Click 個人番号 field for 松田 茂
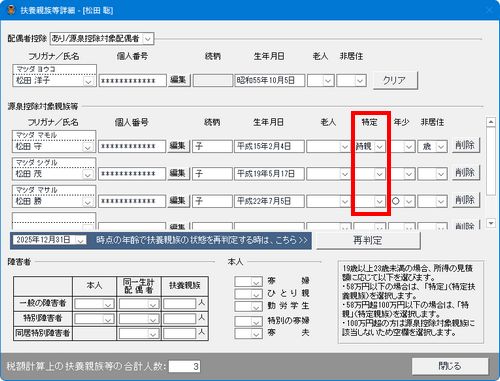This screenshot has width=500, height=381. pyautogui.click(x=132, y=174)
